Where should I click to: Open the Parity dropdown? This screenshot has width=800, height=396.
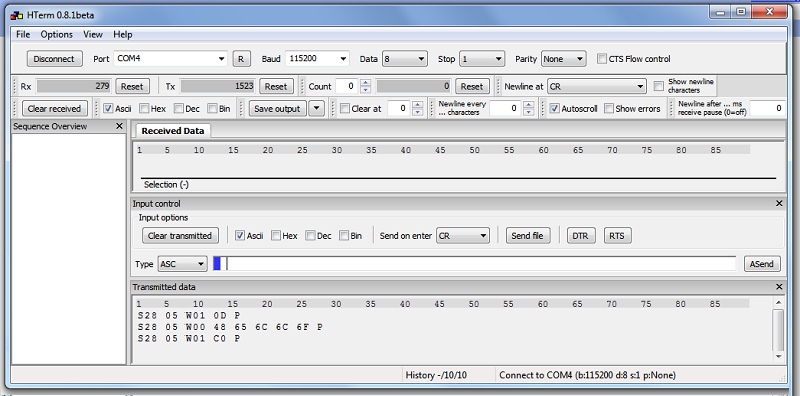563,59
